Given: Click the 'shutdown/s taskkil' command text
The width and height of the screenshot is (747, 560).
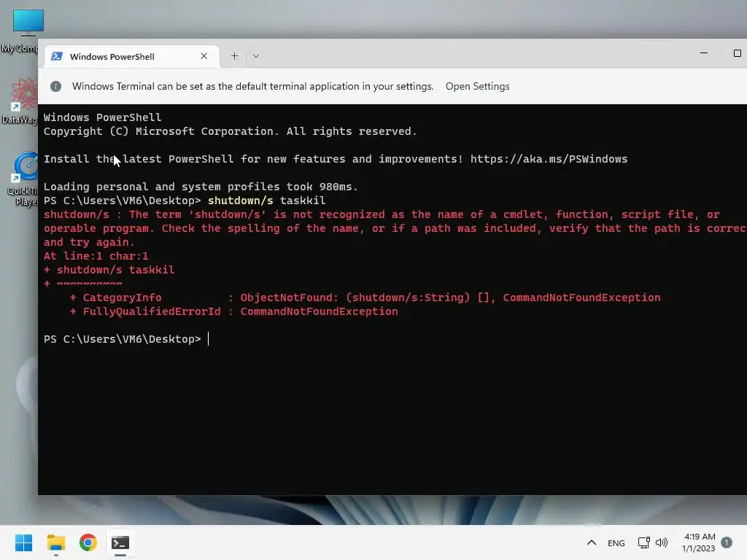Looking at the screenshot, I should 267,201.
